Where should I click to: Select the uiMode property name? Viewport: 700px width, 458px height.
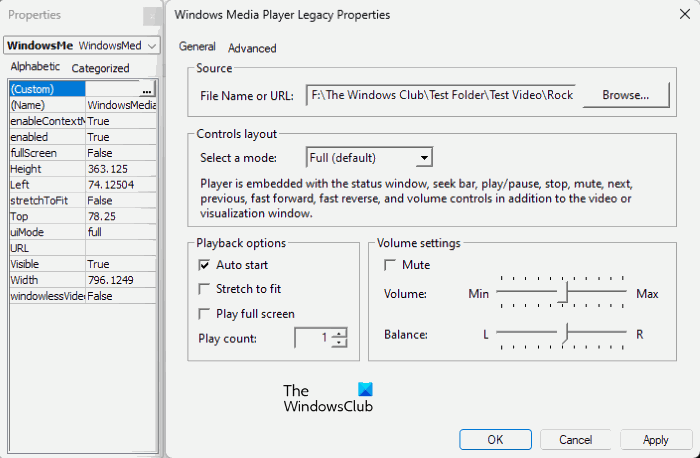[x=47, y=233]
